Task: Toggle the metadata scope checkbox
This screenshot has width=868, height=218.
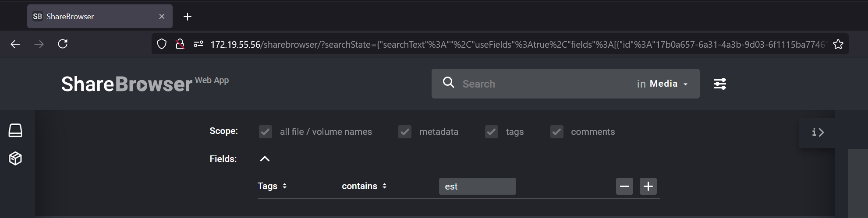Action: [405, 132]
